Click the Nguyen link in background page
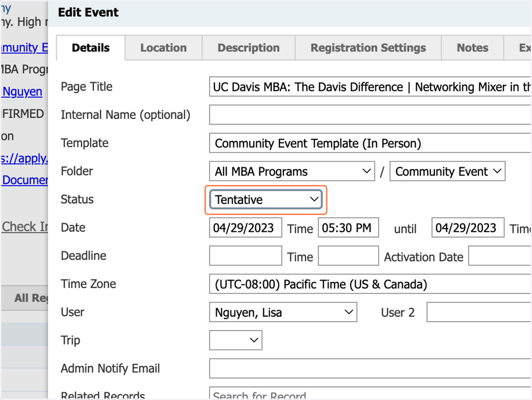The image size is (532, 400). [x=22, y=92]
